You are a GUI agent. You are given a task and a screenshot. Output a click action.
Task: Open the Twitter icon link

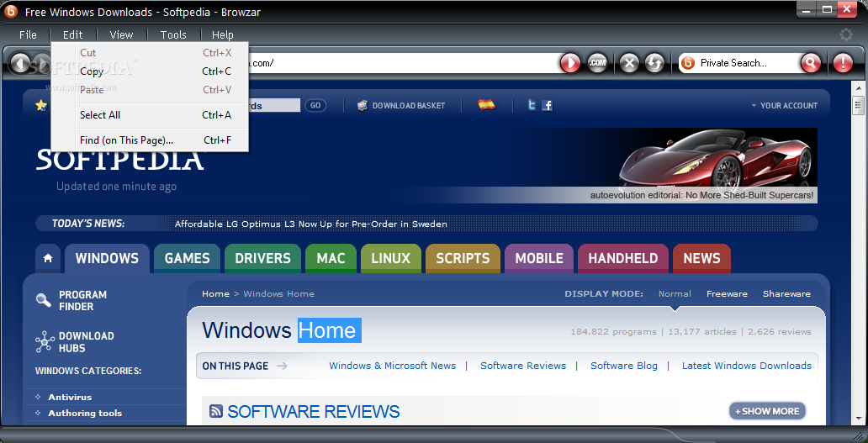click(532, 105)
